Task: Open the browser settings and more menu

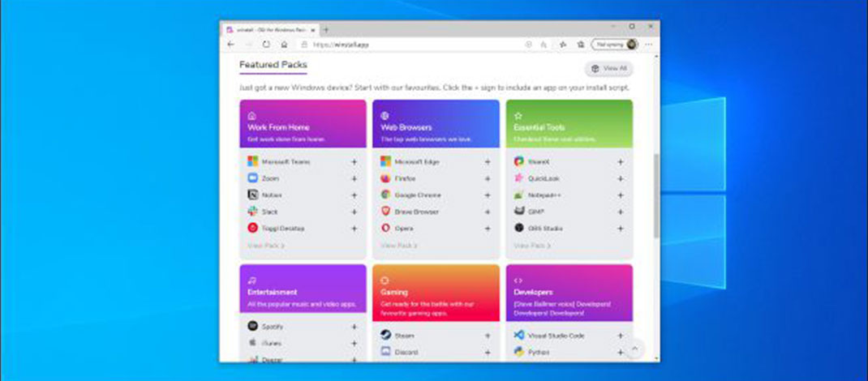Action: [x=649, y=45]
